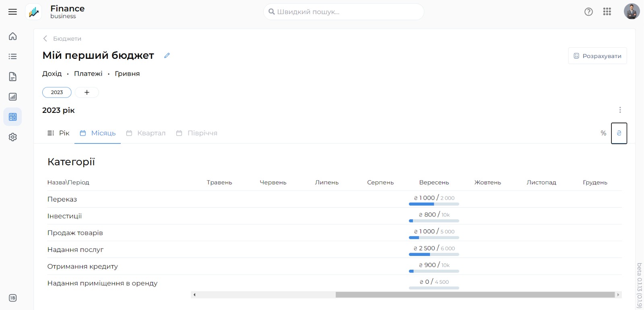
Task: Go to the Home sidebar icon
Action: [x=13, y=36]
